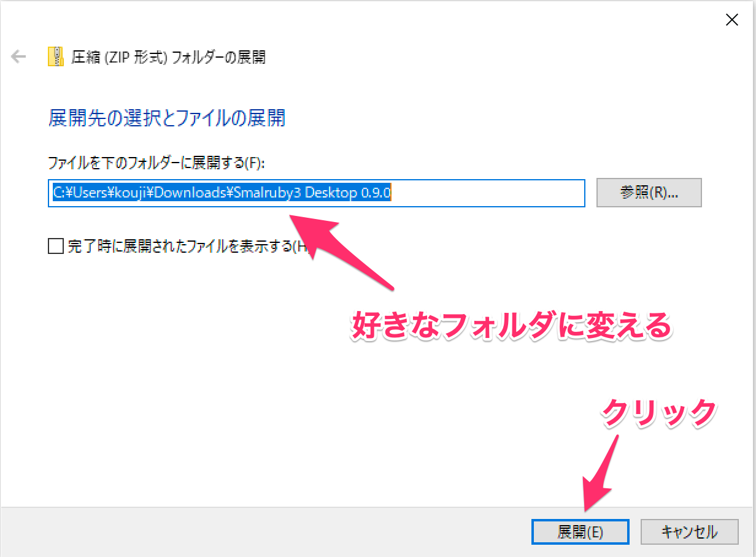Click the zipped folder icon beside the title
756x557 pixels.
click(55, 57)
